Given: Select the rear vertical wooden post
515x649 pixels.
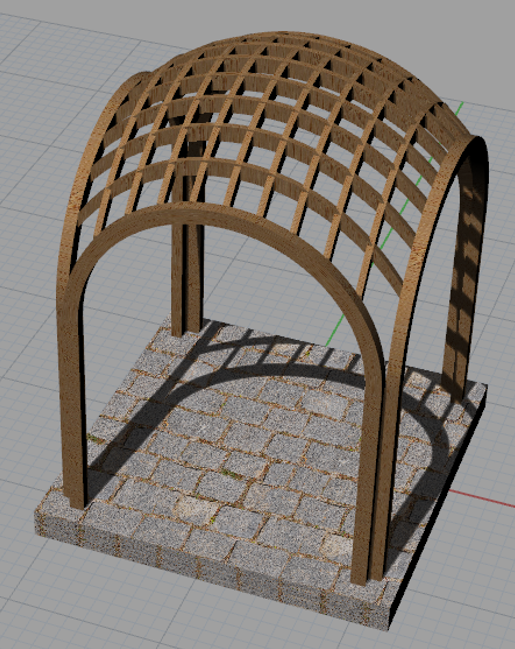Looking at the screenshot, I should (x=187, y=273).
